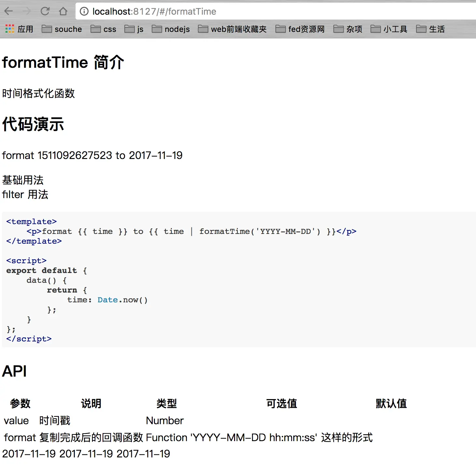The width and height of the screenshot is (476, 475).
Task: Click the filter 用法 text
Action: pyautogui.click(x=25, y=194)
